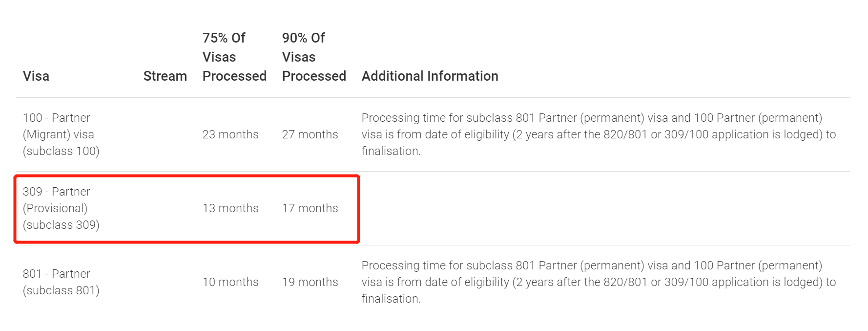Viewport: 868px width, 331px height.
Task: Click the 19 months value
Action: [310, 282]
